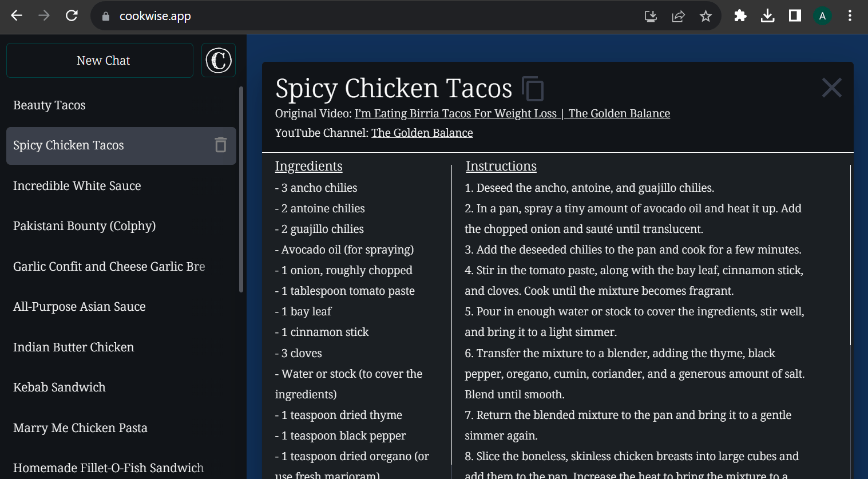868x479 pixels.
Task: Install app icon in address bar
Action: tap(651, 16)
